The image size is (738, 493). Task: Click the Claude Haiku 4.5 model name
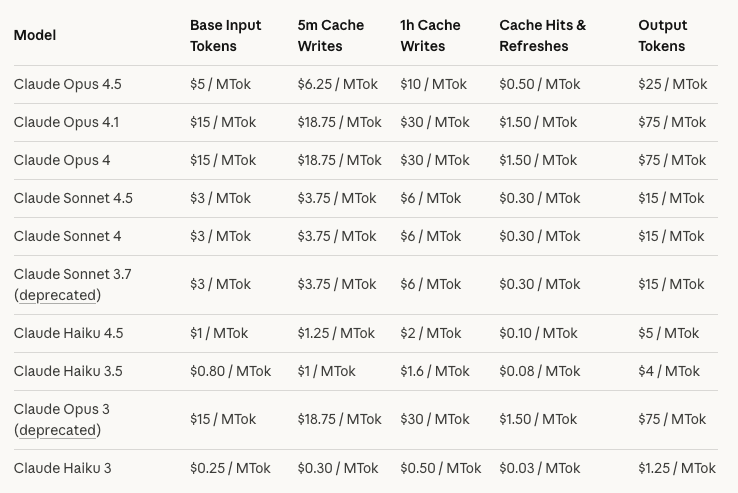coord(68,333)
